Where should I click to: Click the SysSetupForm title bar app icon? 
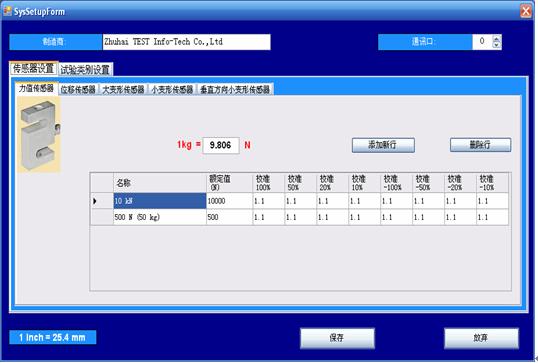pos(7,11)
